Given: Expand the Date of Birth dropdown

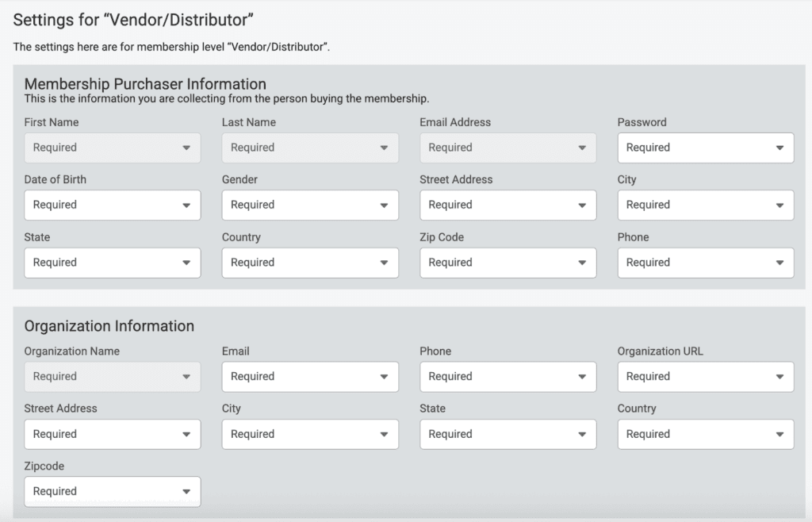Looking at the screenshot, I should pyautogui.click(x=112, y=205).
